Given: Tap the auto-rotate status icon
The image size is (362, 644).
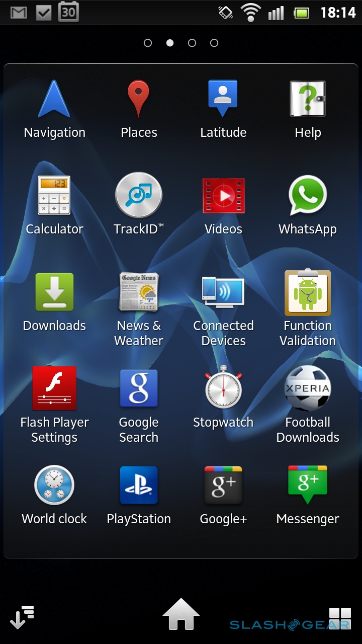Looking at the screenshot, I should (x=226, y=13).
